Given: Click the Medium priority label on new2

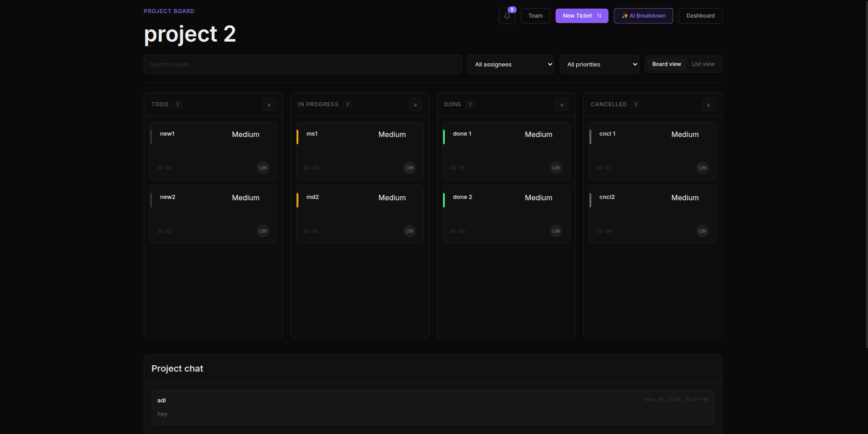Looking at the screenshot, I should click(x=245, y=198).
